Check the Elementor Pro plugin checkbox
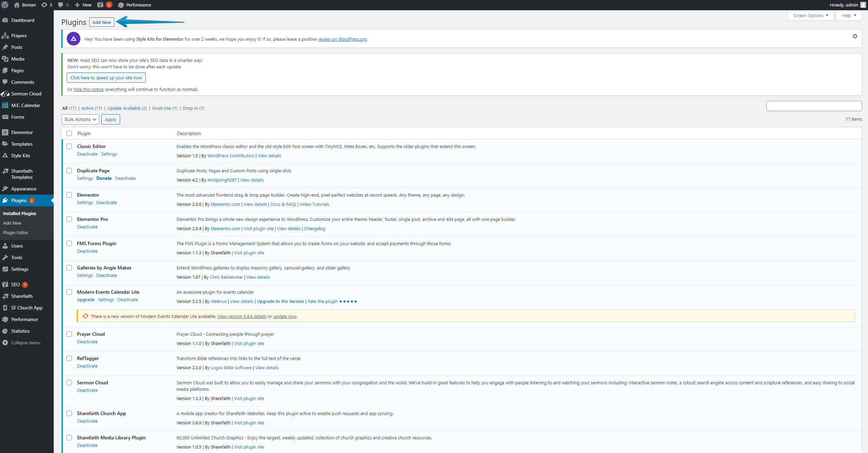Image resolution: width=868 pixels, height=453 pixels. 69,219
